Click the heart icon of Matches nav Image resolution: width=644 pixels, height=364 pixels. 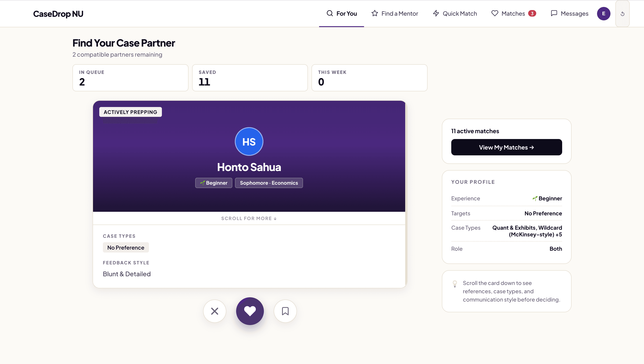495,13
